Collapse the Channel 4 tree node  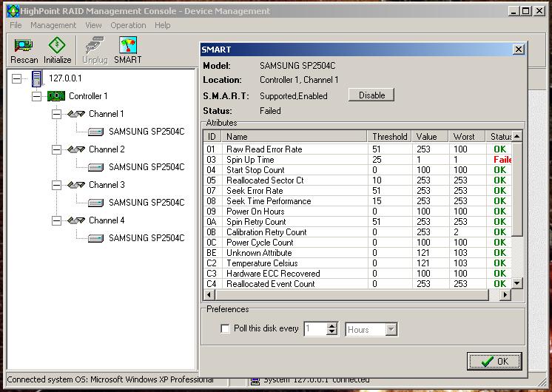tap(56, 220)
